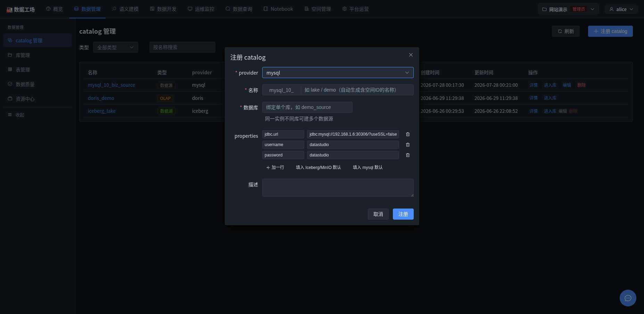Click 编辑 for mysql_10_biz_source row
The image size is (644, 314).
(567, 85)
